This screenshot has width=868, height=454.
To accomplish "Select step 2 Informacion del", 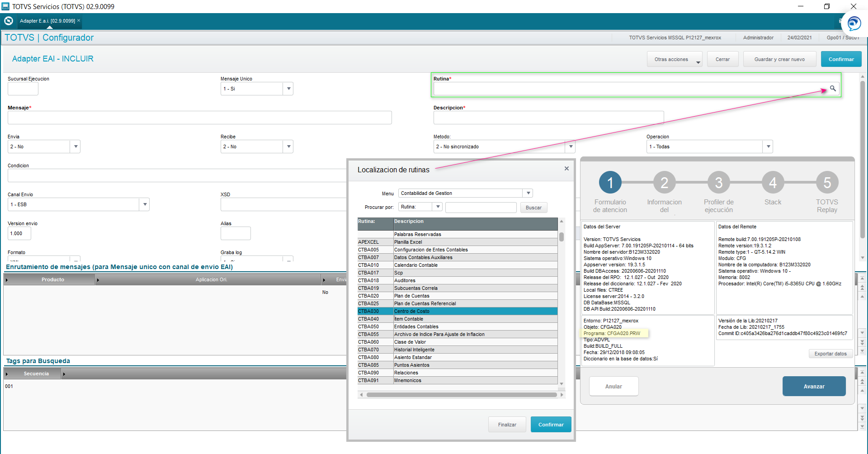I will pos(665,183).
